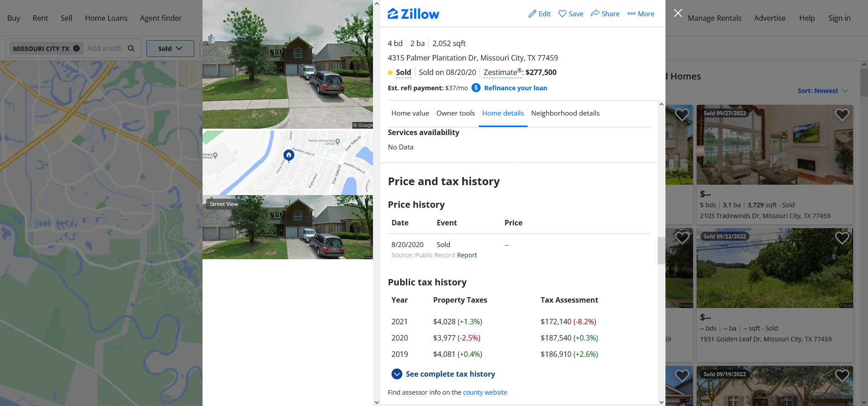This screenshot has width=868, height=406.
Task: Favorite the partially hidden top left card
Action: click(682, 115)
